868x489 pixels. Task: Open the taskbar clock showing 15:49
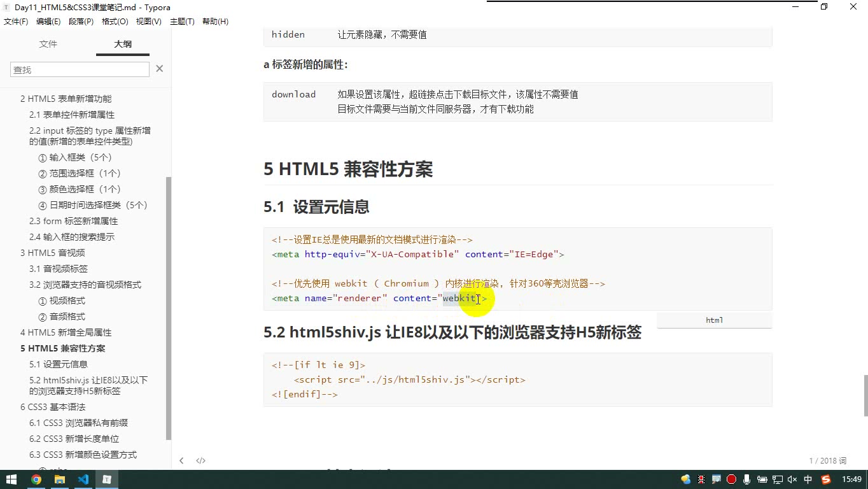851,479
